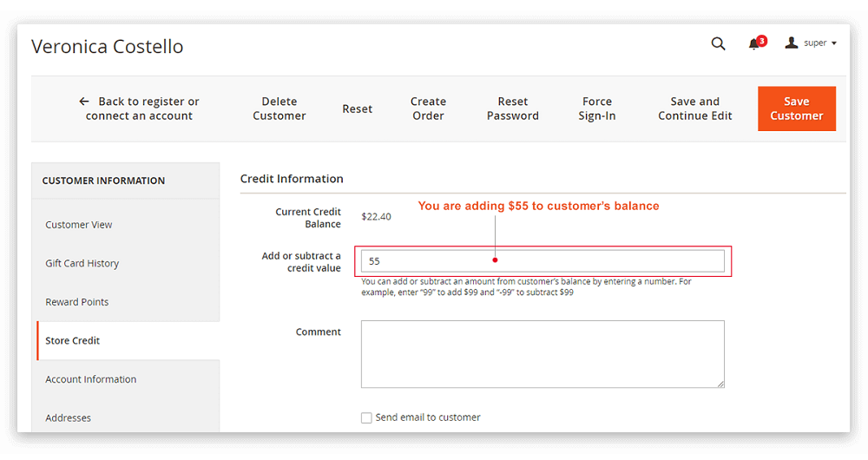The width and height of the screenshot is (868, 460).
Task: Go to Account Information tab
Action: [91, 379]
